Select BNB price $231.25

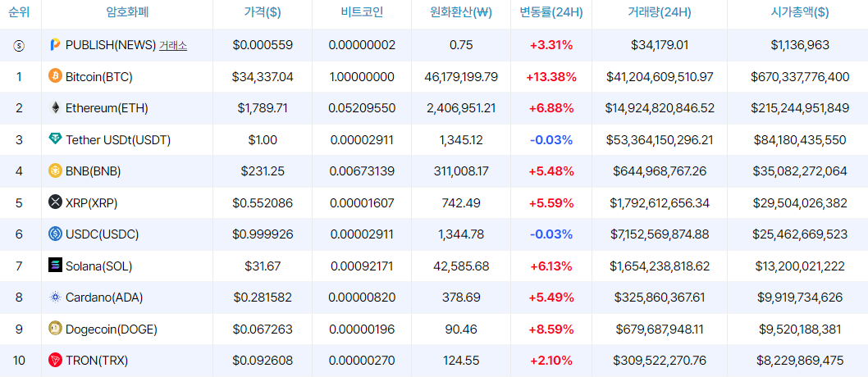pyautogui.click(x=263, y=171)
